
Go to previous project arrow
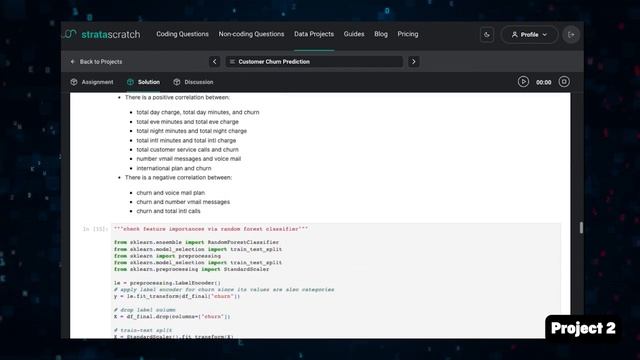(215, 62)
